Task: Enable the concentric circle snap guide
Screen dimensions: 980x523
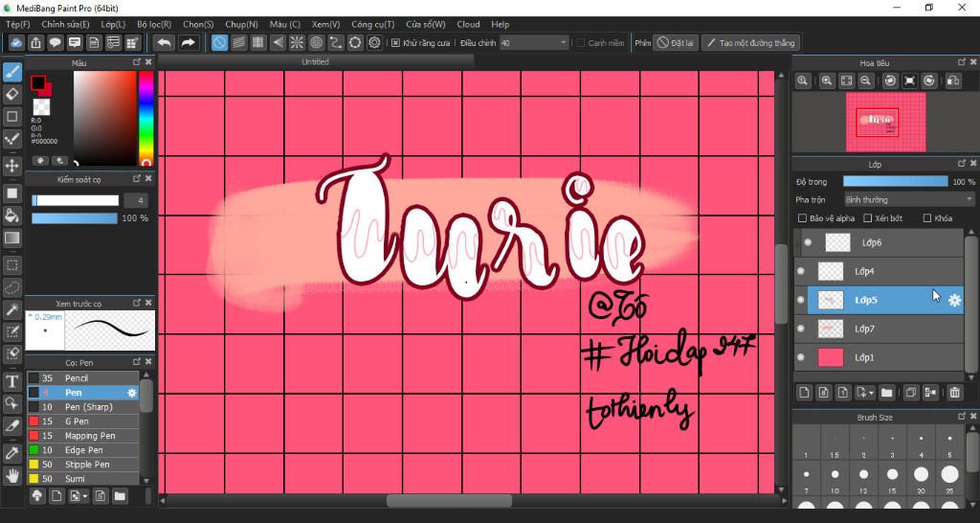Action: [x=316, y=42]
